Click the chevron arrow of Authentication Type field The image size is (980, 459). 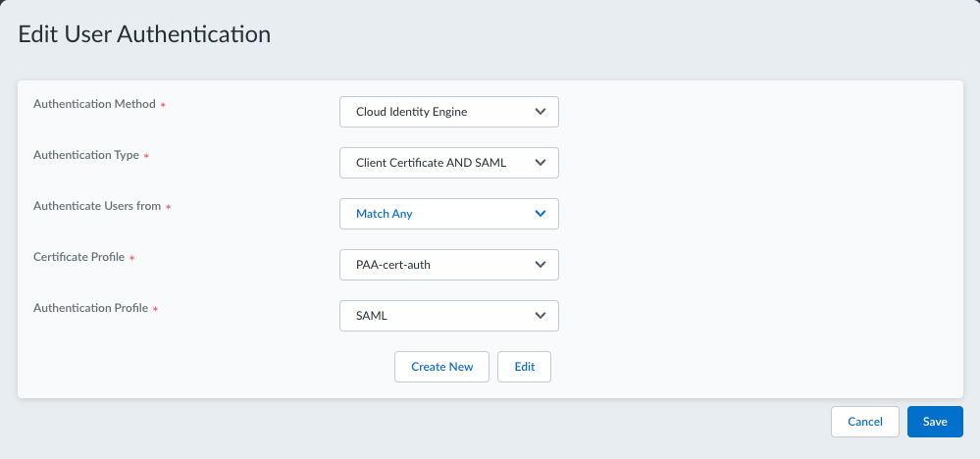click(x=541, y=163)
